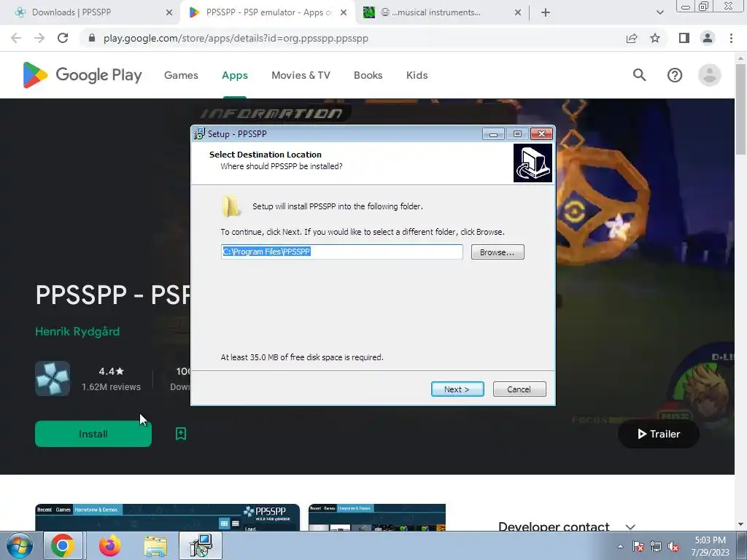Open the Kids tab in Google Play
This screenshot has width=747, height=560.
click(x=417, y=75)
